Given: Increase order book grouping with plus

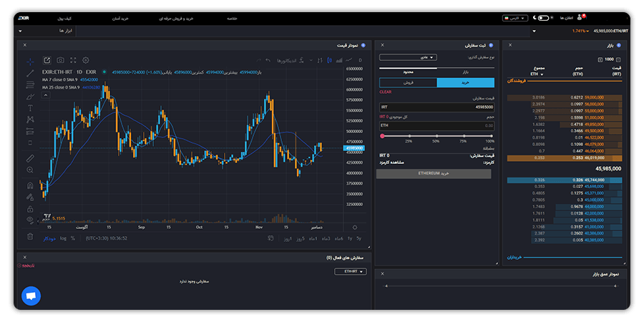Looking at the screenshot, I should pos(600,59).
